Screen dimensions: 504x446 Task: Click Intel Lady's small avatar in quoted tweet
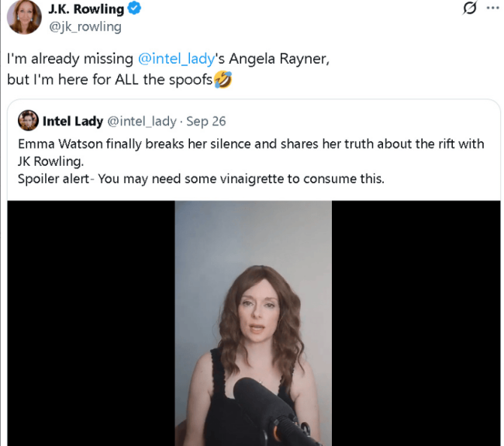point(28,120)
